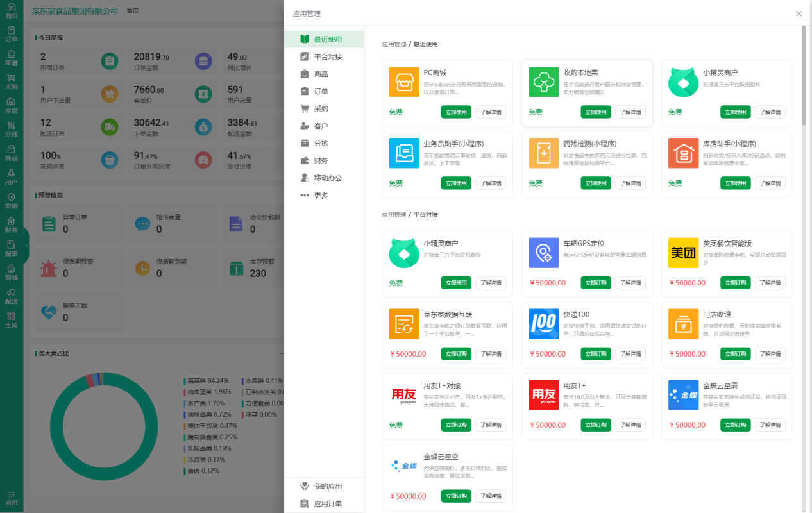Click 了解详情 for 用友T+

point(630,425)
